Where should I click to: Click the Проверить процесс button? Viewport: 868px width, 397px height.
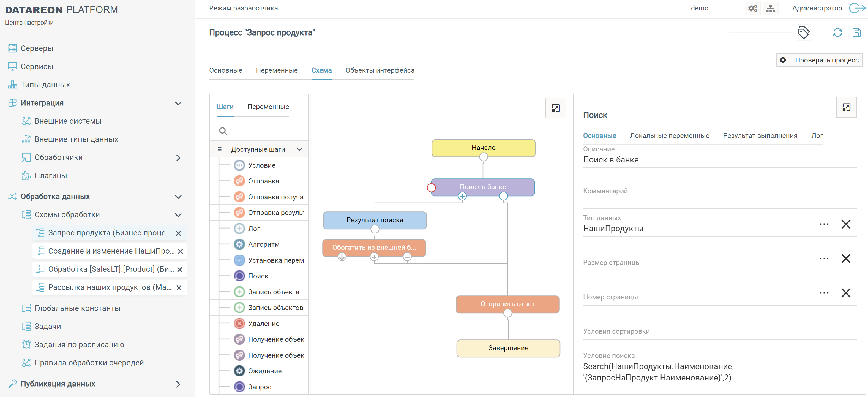[819, 60]
